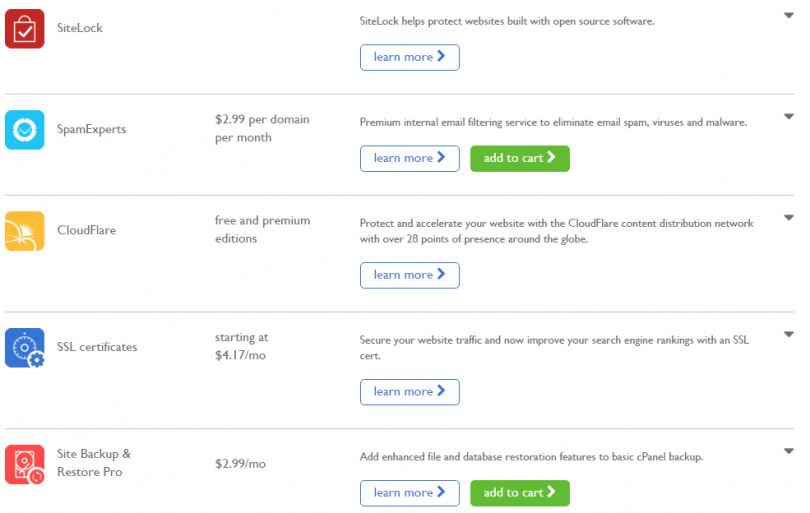Add Site Backup & Restore Pro to cart
Viewport: 810px width, 513px height.
click(x=519, y=493)
